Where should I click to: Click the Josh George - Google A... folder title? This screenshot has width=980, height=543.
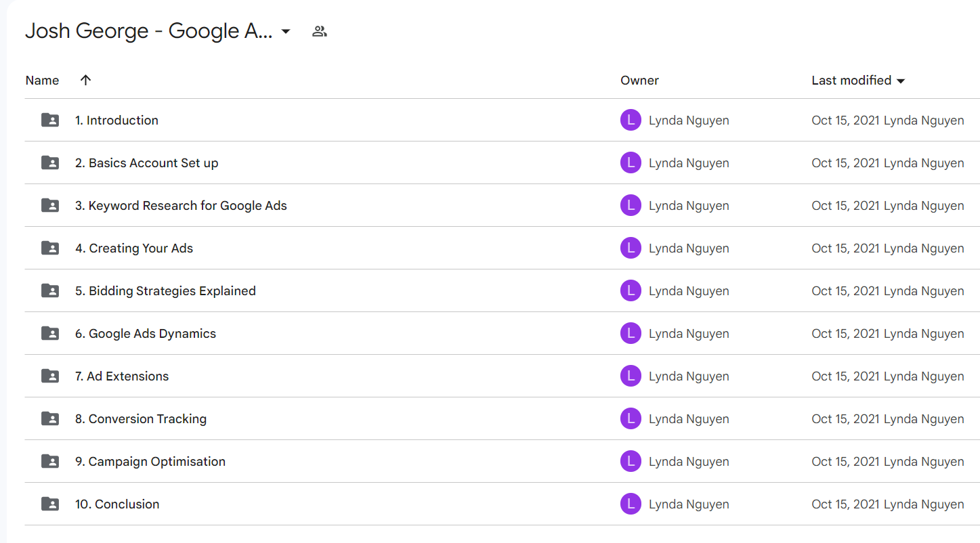(x=149, y=31)
